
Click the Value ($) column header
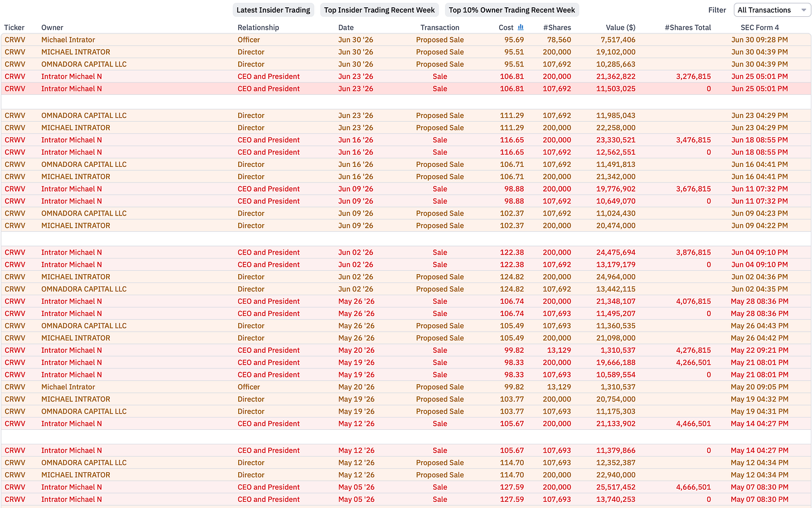[x=621, y=27]
